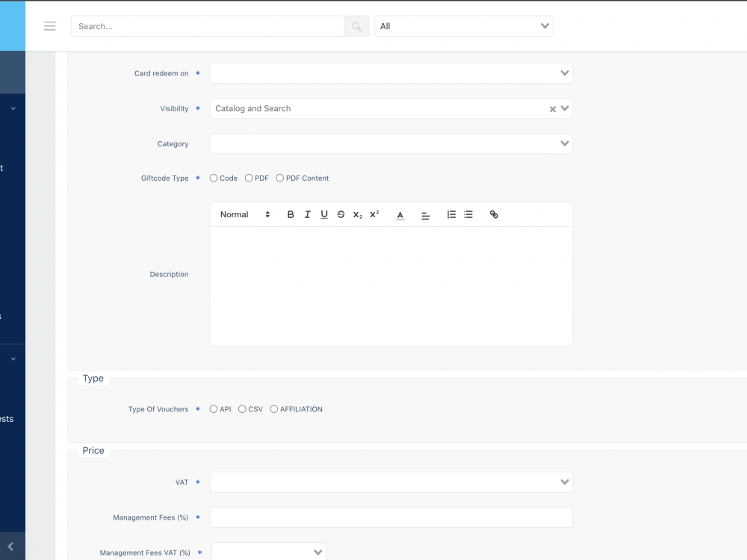Clear the Visibility selection with X
747x560 pixels.
click(553, 109)
